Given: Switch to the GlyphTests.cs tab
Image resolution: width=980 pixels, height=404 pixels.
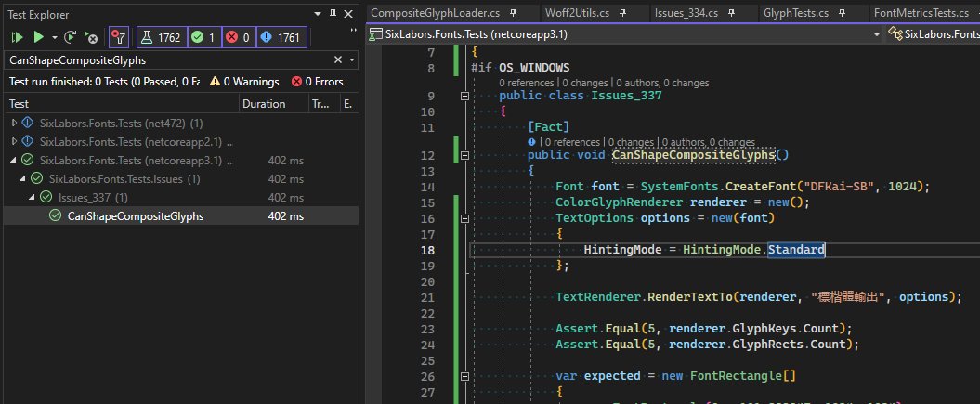Looking at the screenshot, I should tap(796, 12).
